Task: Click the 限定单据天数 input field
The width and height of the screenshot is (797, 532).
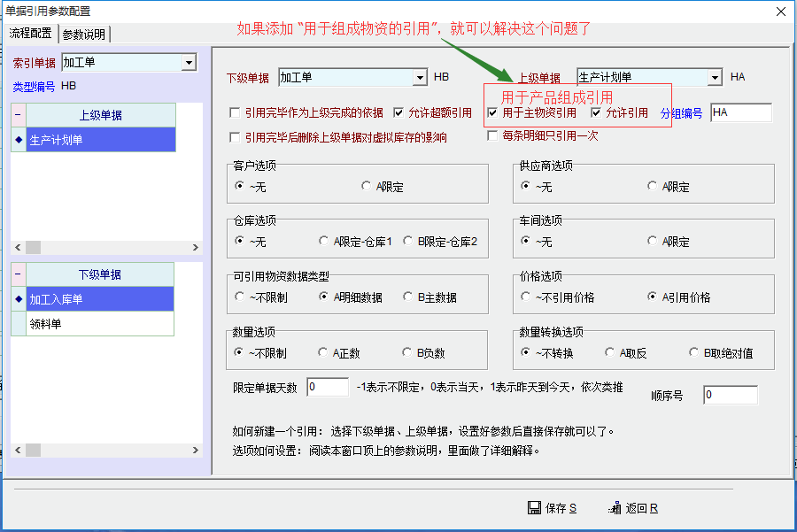Action: click(328, 388)
